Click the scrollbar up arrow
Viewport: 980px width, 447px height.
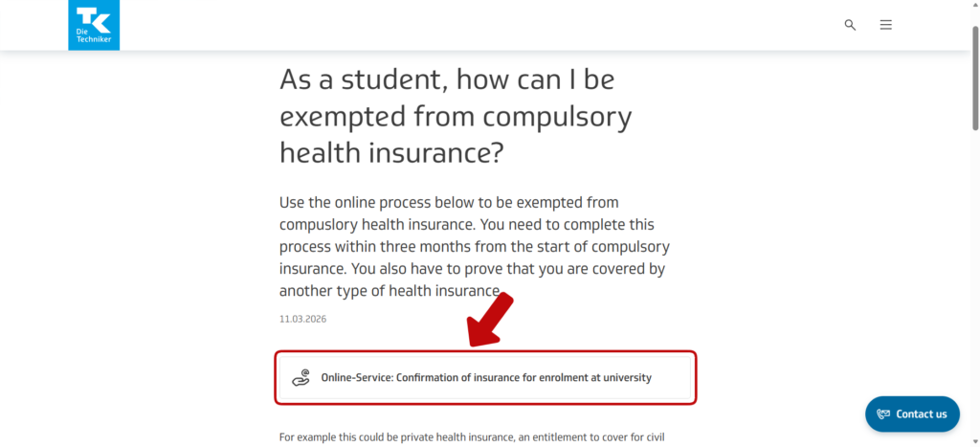(x=974, y=6)
